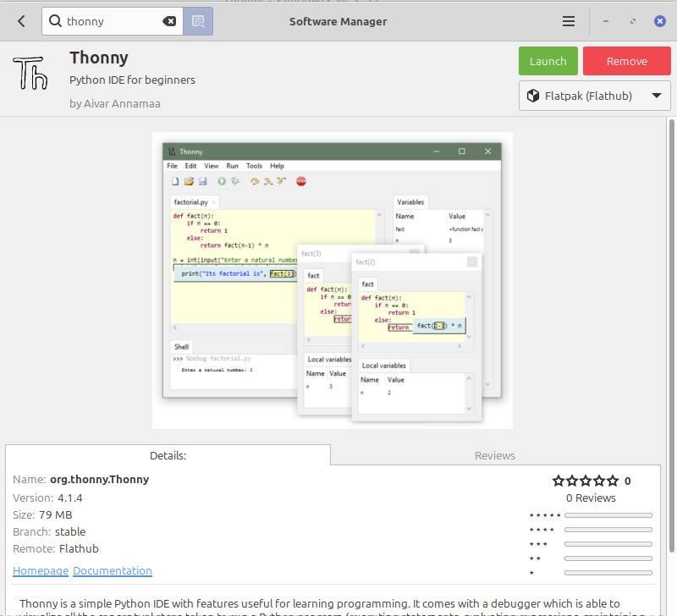Click inside the search field
The image size is (677, 616).
[x=113, y=21]
